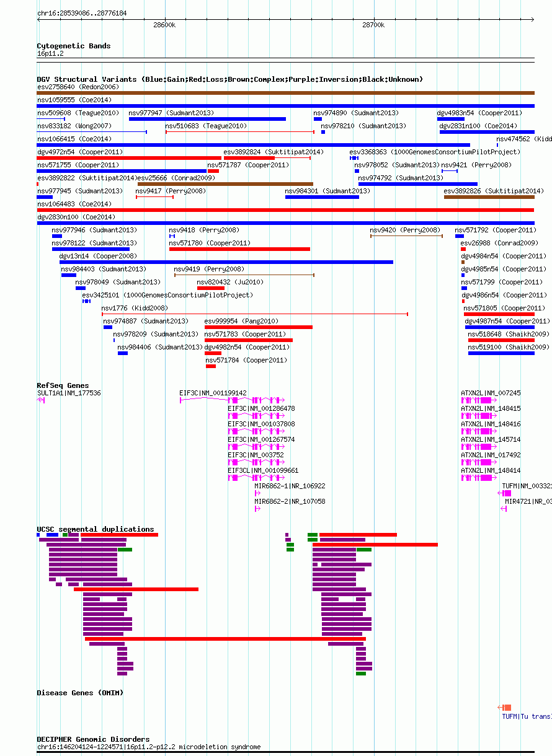
Task: Select variant esv999954 (Pang2010)
Action: (241, 321)
